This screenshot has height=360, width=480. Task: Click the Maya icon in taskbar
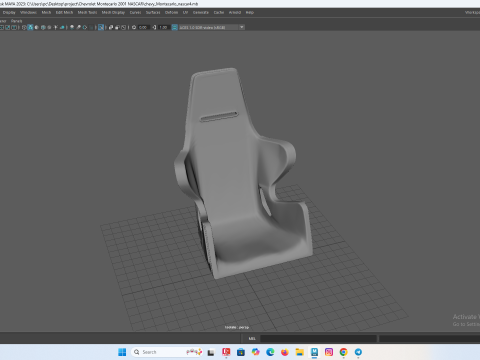pyautogui.click(x=314, y=352)
